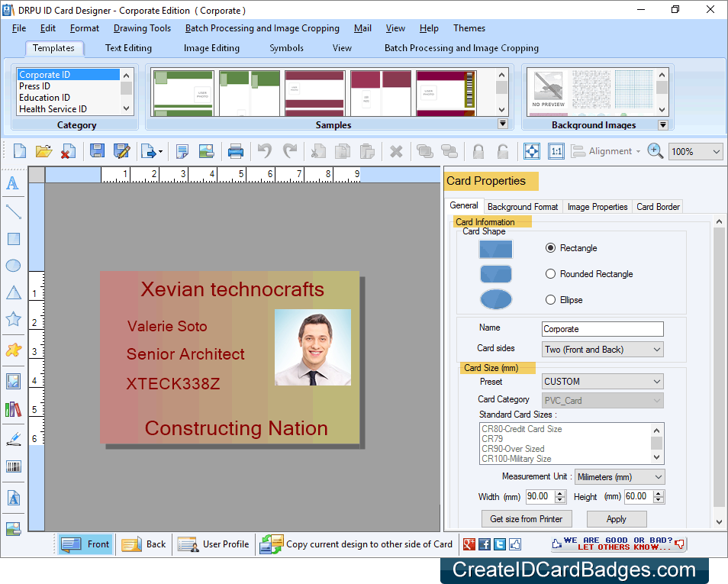728x584 pixels.
Task: Click the 1:1 actual size icon
Action: click(556, 151)
